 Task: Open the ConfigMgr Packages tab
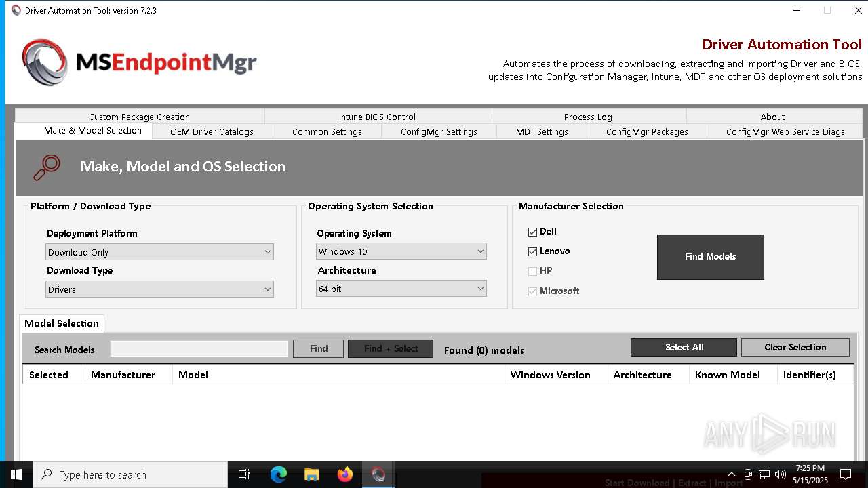pyautogui.click(x=647, y=132)
